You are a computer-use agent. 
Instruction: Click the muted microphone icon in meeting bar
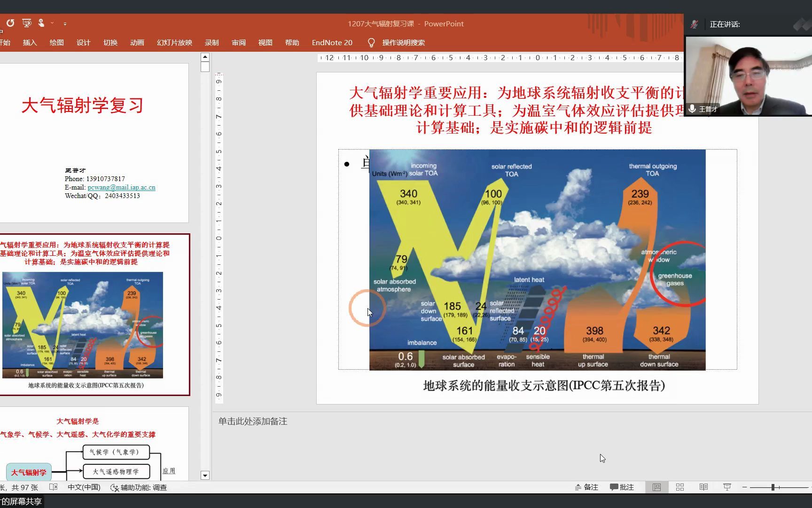[x=694, y=24]
